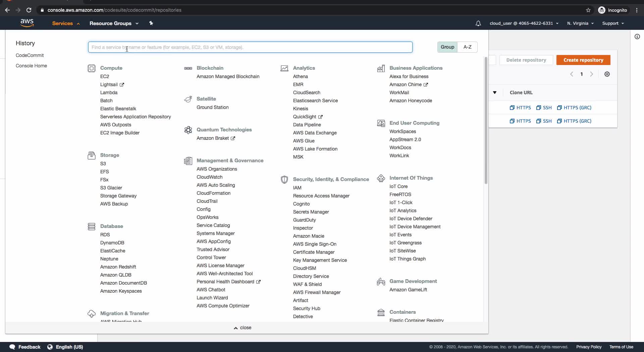The image size is (644, 352).
Task: Click the info panel icon
Action: point(637,37)
